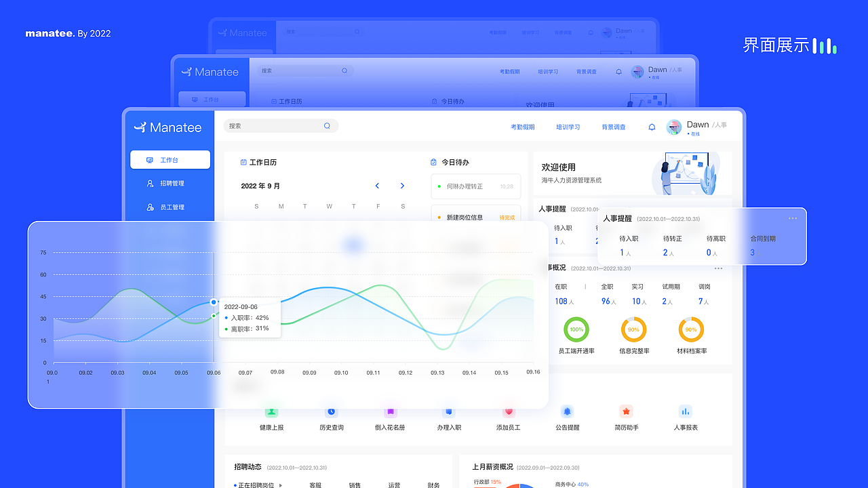The height and width of the screenshot is (488, 868).
Task: Click the 员工端开通率 100% progress ring
Action: point(576,330)
